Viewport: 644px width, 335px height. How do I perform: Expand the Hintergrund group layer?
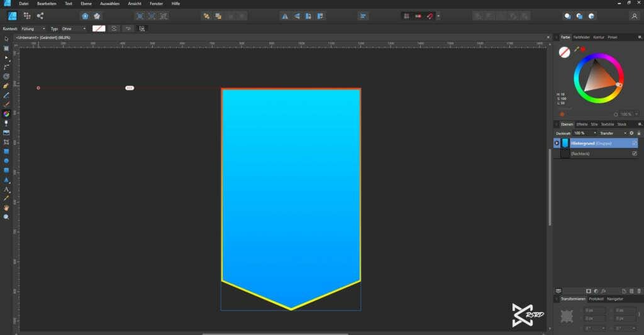click(557, 143)
